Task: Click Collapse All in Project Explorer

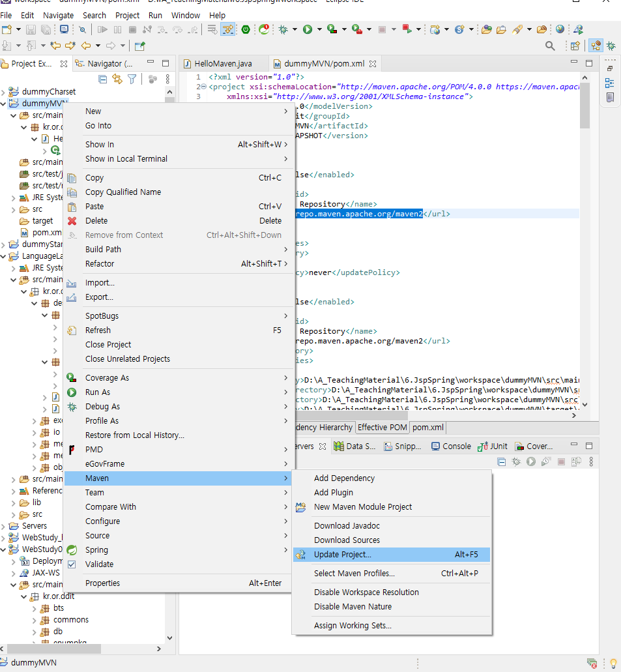Action: (102, 79)
